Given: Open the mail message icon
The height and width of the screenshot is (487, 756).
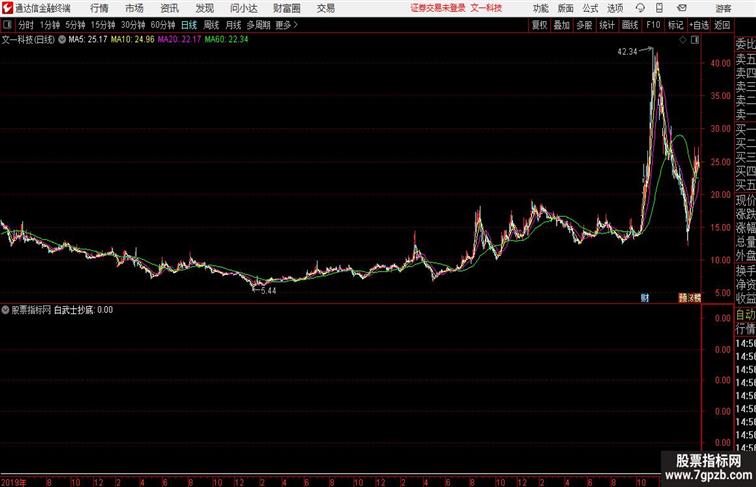Looking at the screenshot, I should click(x=682, y=8).
